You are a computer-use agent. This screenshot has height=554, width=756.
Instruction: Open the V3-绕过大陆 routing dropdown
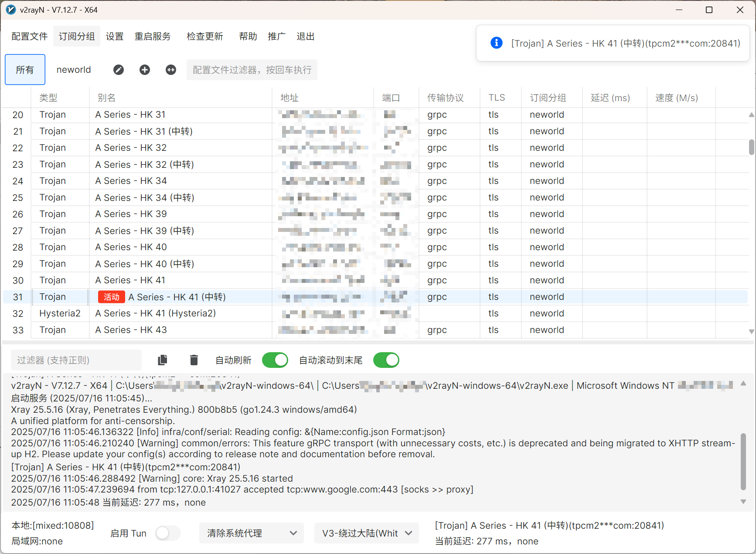367,533
